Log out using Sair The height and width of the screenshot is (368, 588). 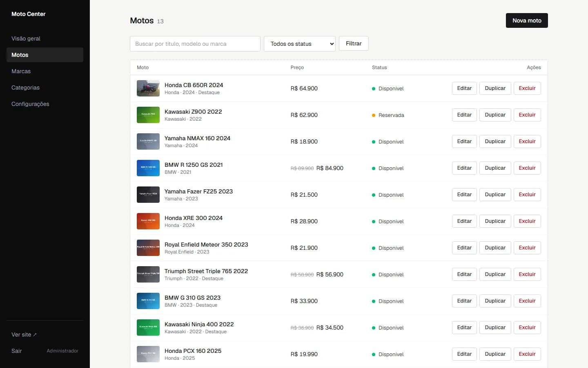point(17,351)
